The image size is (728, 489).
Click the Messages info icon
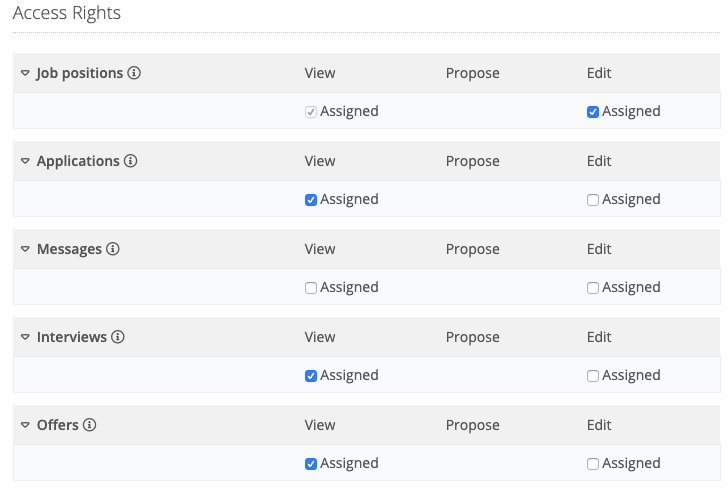[x=113, y=249]
